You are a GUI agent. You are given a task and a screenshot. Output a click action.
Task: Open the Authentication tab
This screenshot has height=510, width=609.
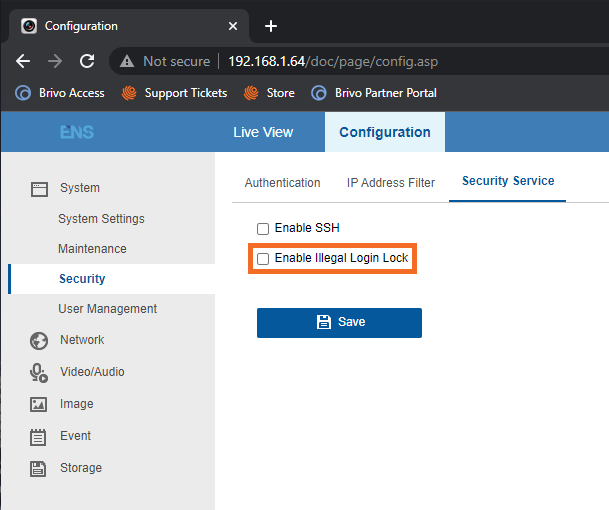(282, 183)
